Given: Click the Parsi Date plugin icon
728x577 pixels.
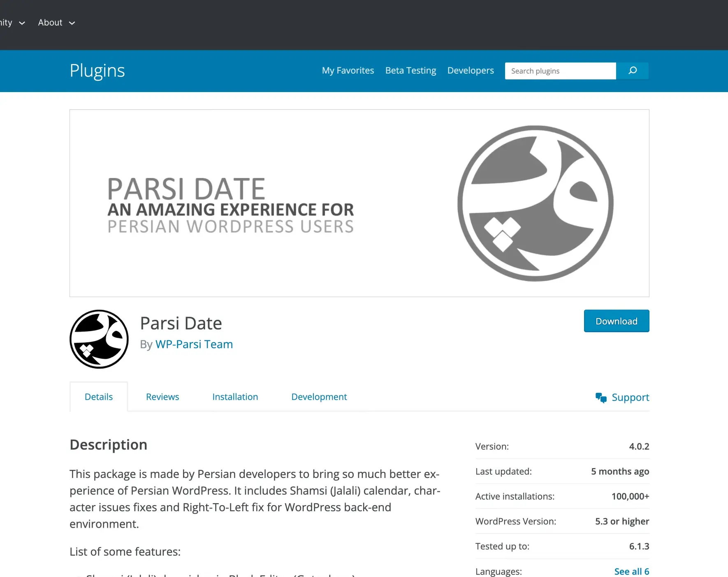Looking at the screenshot, I should click(99, 339).
